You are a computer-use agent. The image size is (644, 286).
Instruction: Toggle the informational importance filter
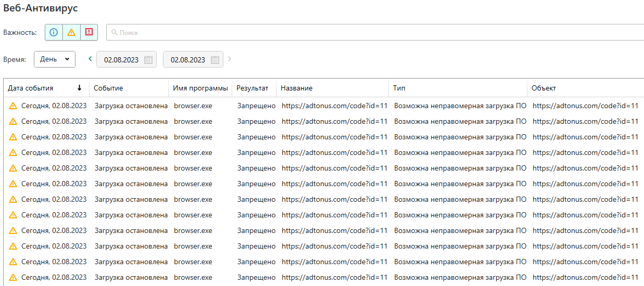click(54, 32)
